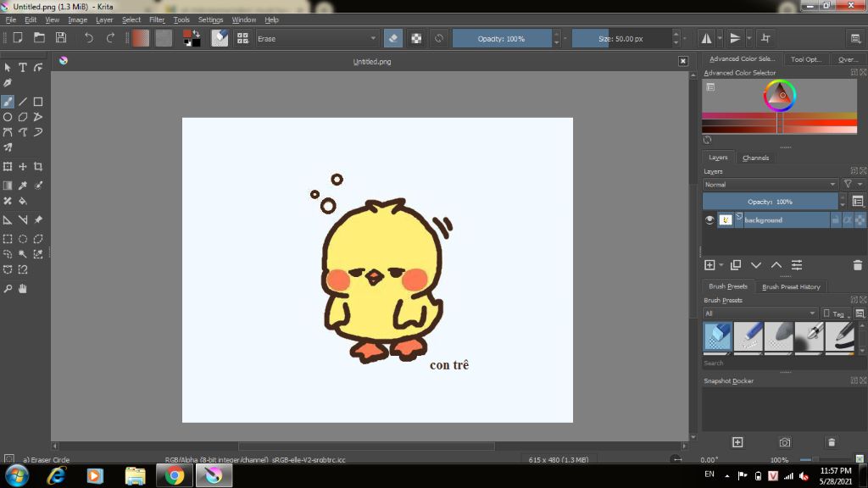This screenshot has height=488, width=868.
Task: Switch to the Channels tab
Action: point(755,158)
